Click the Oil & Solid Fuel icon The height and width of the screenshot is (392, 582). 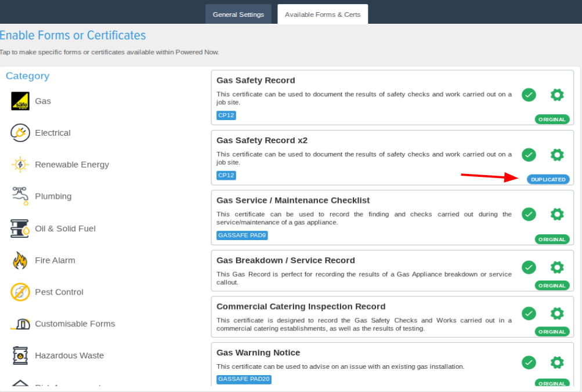pyautogui.click(x=20, y=228)
